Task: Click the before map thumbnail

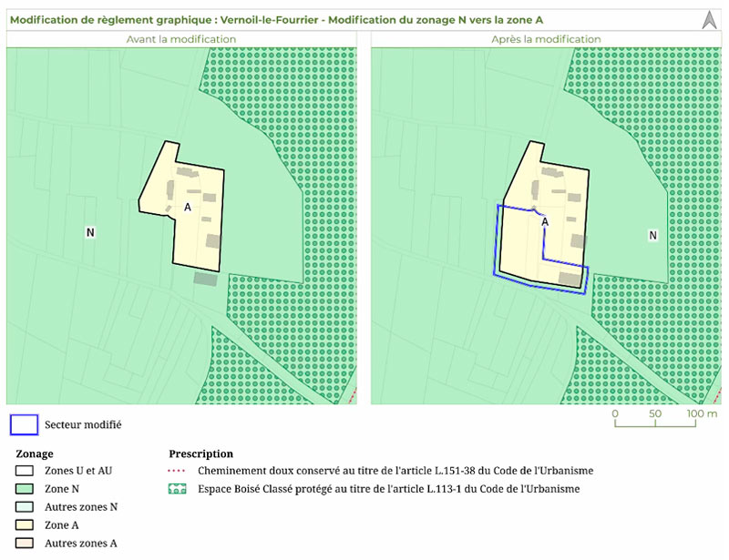Action: (x=181, y=226)
